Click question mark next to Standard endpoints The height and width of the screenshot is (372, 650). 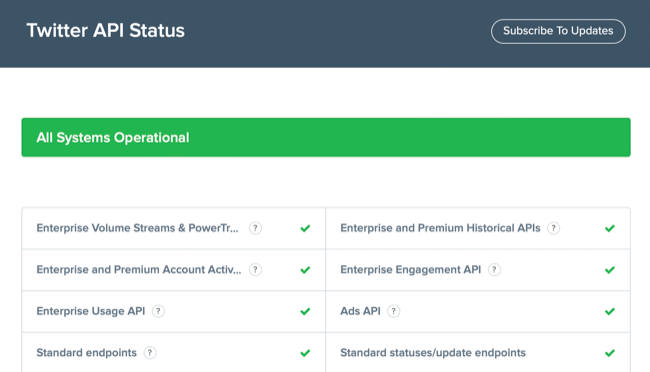pyautogui.click(x=150, y=353)
